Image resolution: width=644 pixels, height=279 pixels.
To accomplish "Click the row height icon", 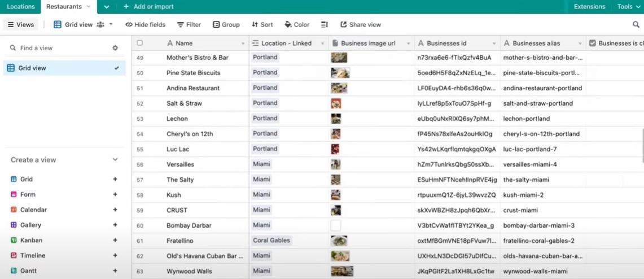I will coord(325,25).
